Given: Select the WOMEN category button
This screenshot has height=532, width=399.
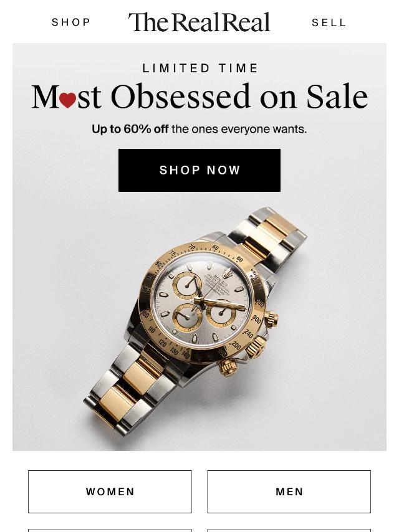Looking at the screenshot, I should 110,492.
